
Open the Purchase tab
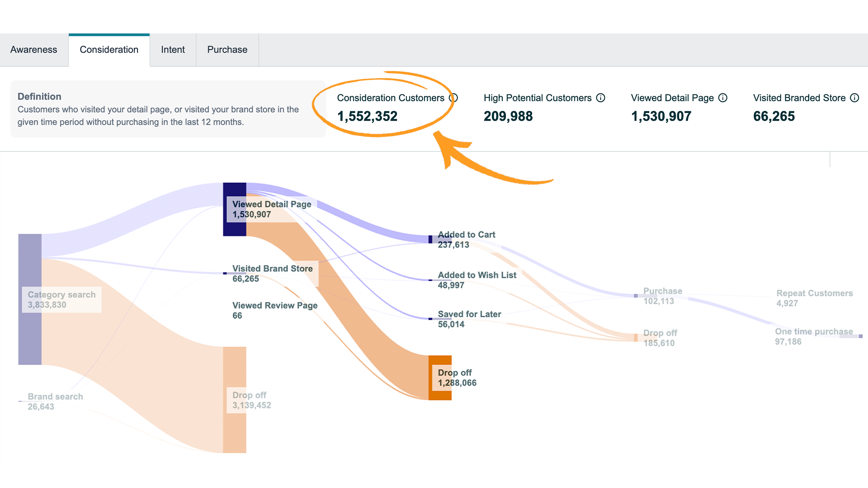227,50
